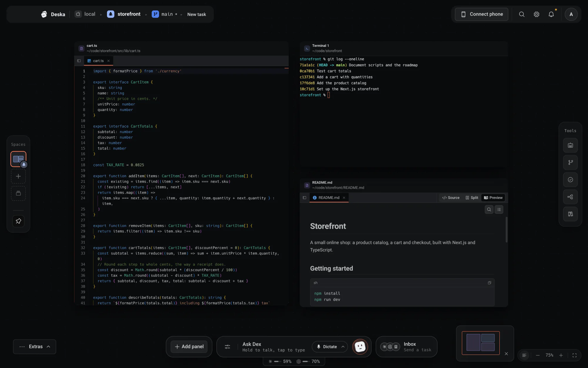Close the README.md tab
The width and height of the screenshot is (588, 368).
pos(344,198)
